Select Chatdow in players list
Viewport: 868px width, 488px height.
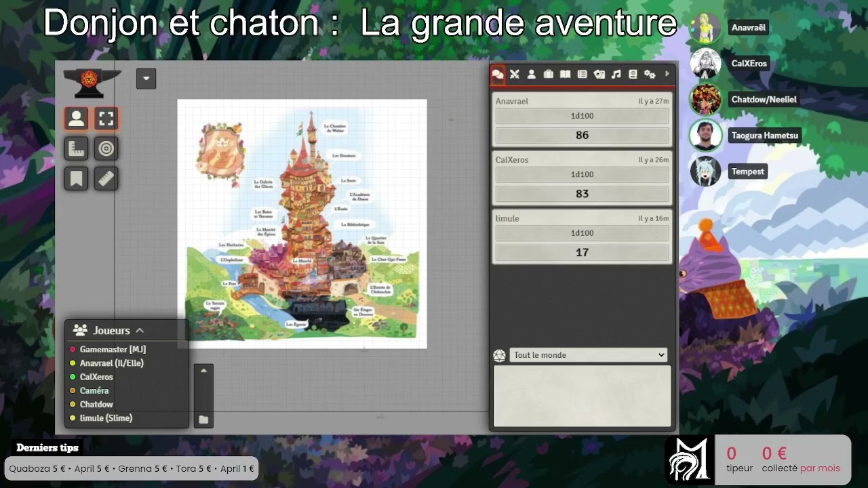click(96, 404)
